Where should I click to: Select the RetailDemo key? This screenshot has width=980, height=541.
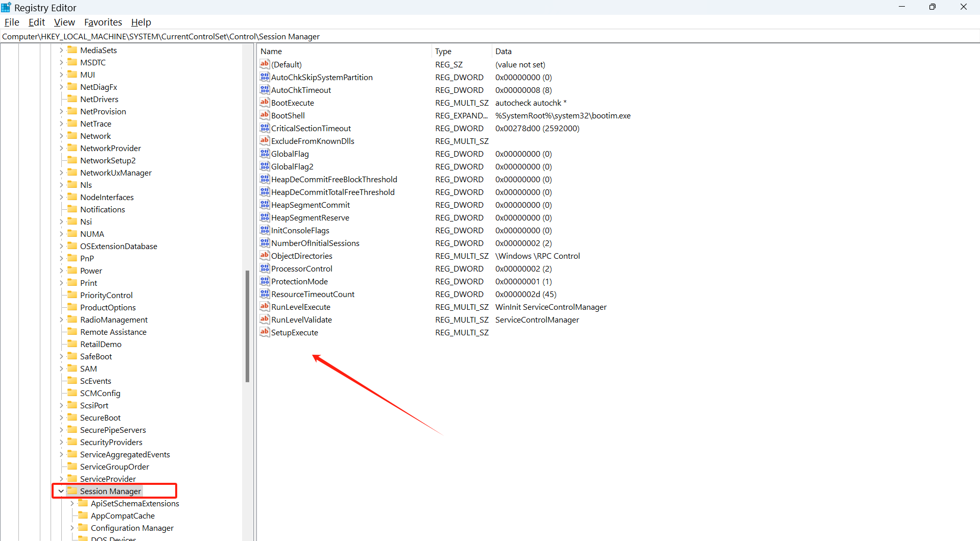coord(101,344)
